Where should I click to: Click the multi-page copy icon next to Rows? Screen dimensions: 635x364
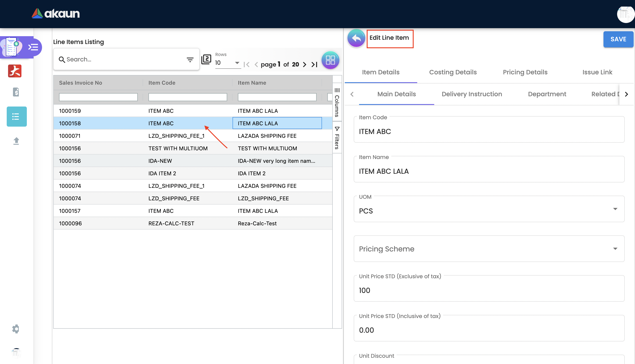click(x=206, y=59)
